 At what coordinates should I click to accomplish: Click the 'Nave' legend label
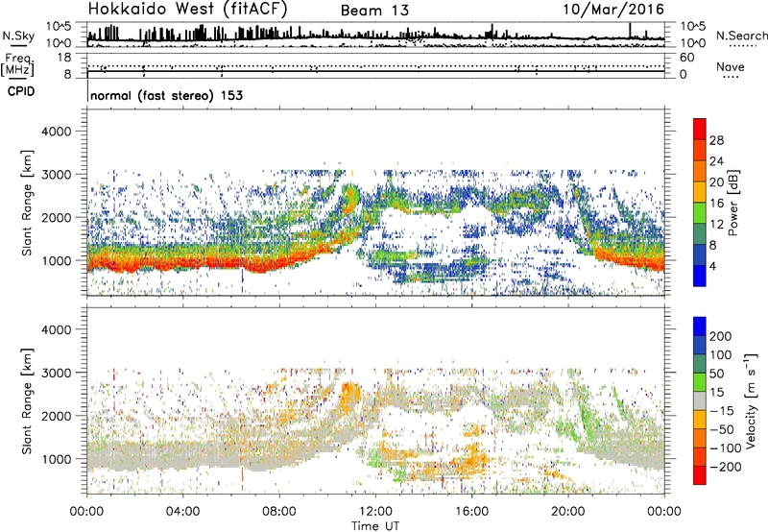pyautogui.click(x=731, y=67)
